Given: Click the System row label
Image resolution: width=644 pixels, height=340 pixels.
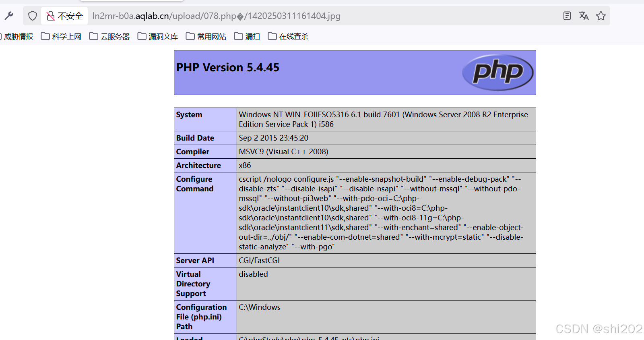Looking at the screenshot, I should point(189,115).
